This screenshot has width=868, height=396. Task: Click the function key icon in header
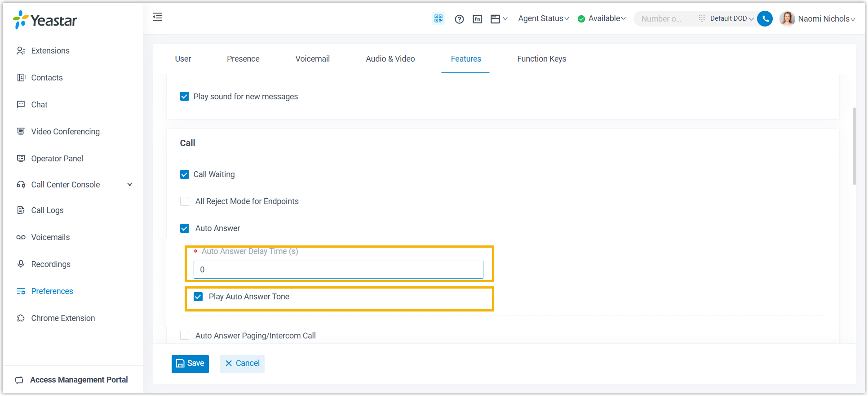tap(477, 19)
